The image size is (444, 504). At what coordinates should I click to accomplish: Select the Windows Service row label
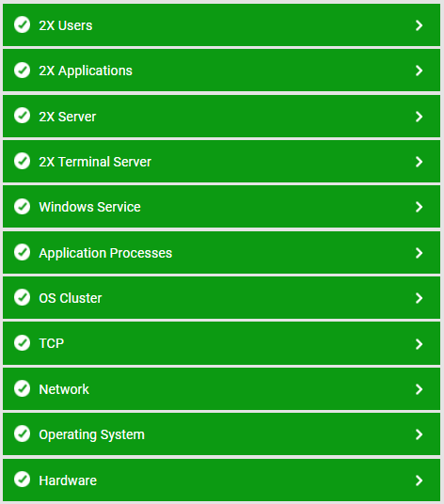point(89,207)
